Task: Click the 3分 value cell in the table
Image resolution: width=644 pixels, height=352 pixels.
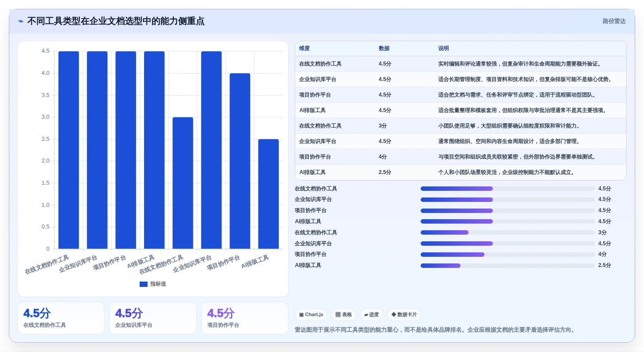Action: pos(382,126)
